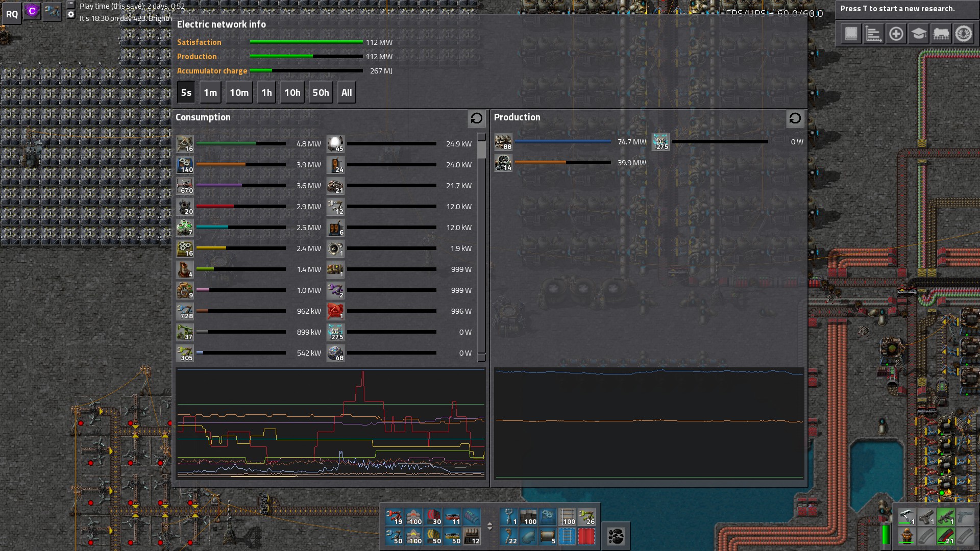Toggle yellow assembling machine, count 16
The width and height of the screenshot is (980, 551).
point(185,248)
